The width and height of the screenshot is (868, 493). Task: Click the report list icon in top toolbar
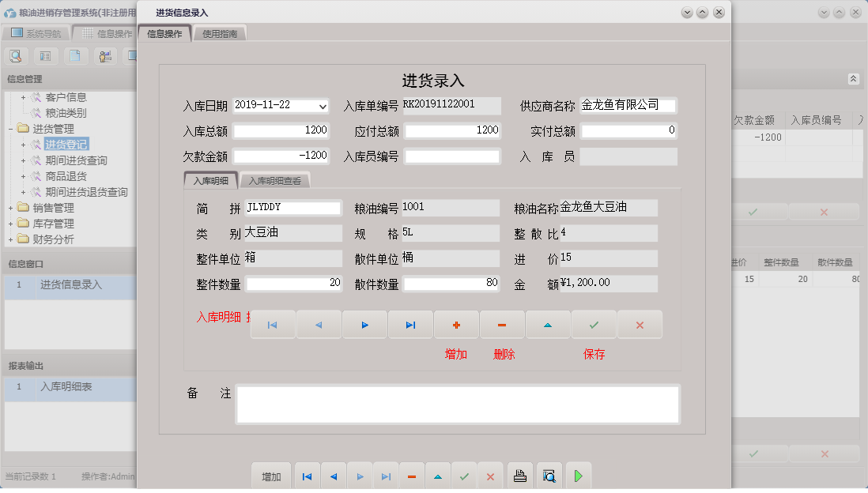coord(44,55)
